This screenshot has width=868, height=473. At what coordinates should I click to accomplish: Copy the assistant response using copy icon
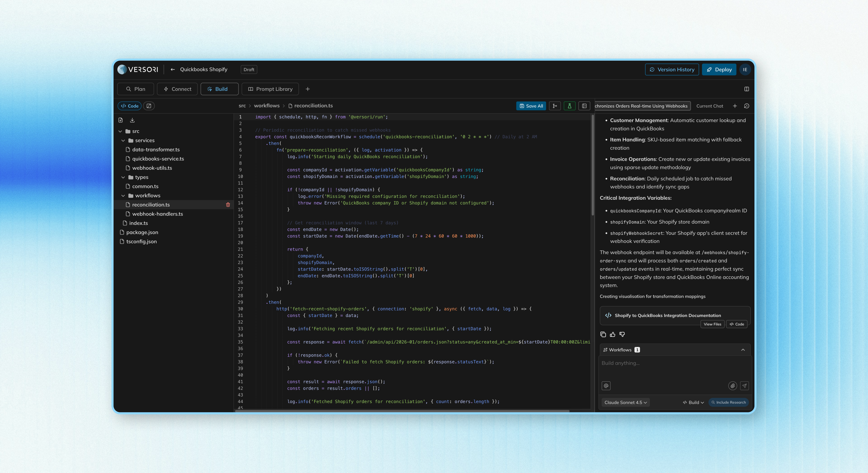(x=603, y=334)
